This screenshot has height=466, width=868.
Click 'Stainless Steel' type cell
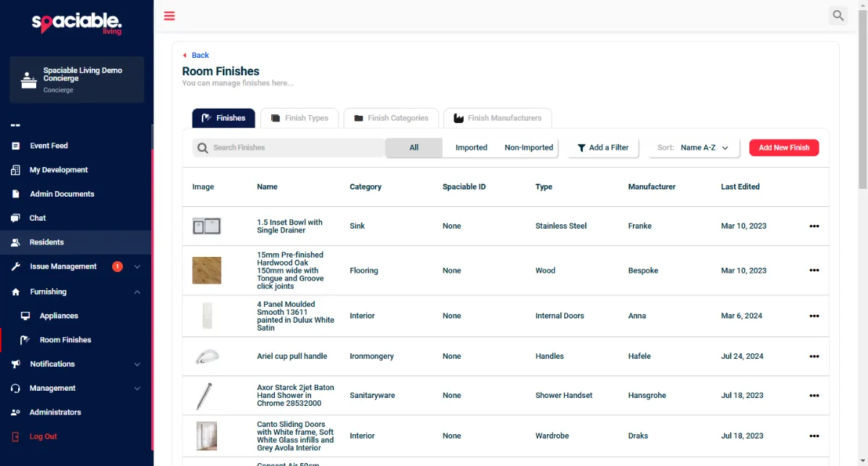pyautogui.click(x=561, y=226)
